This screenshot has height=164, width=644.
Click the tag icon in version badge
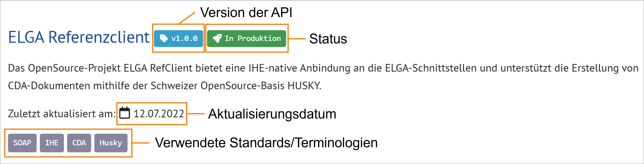pyautogui.click(x=164, y=39)
